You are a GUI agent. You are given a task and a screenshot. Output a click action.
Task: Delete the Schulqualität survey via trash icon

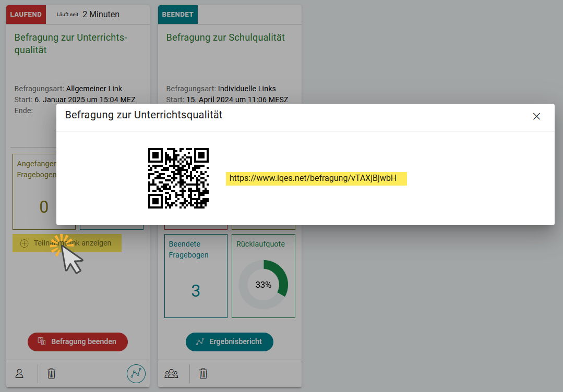click(203, 374)
